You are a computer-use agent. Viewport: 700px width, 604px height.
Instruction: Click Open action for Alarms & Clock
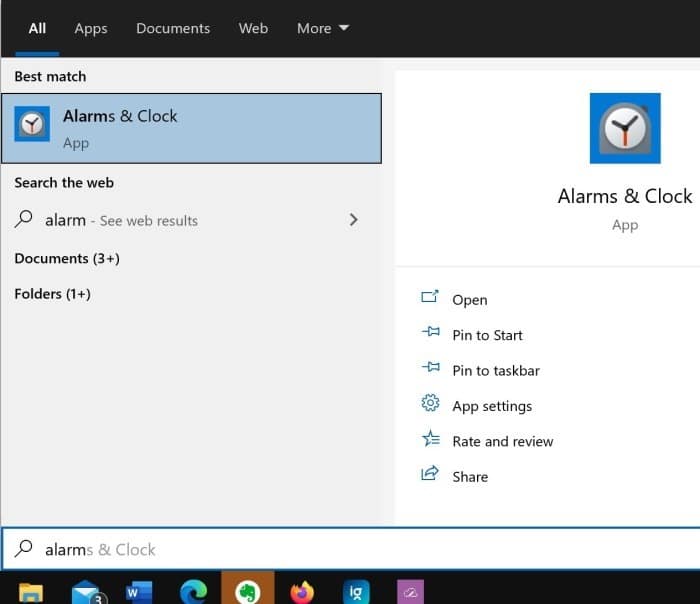tap(470, 300)
